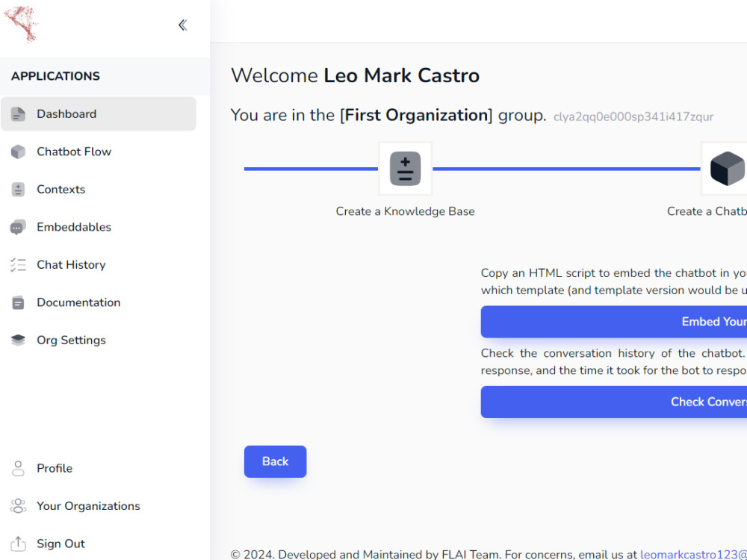Click the progress line before Knowledge Base step
The height and width of the screenshot is (560, 747).
311,169
